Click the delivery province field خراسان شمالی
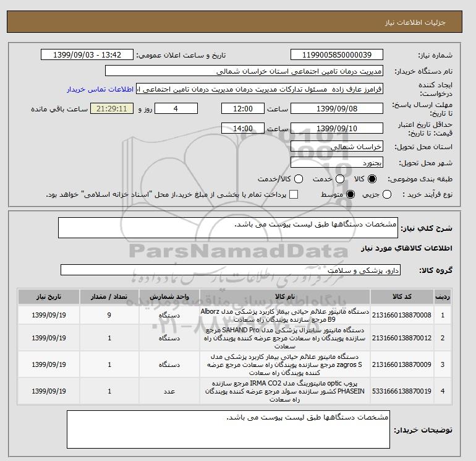Viewport: 476px width, 461px height. click(337, 147)
